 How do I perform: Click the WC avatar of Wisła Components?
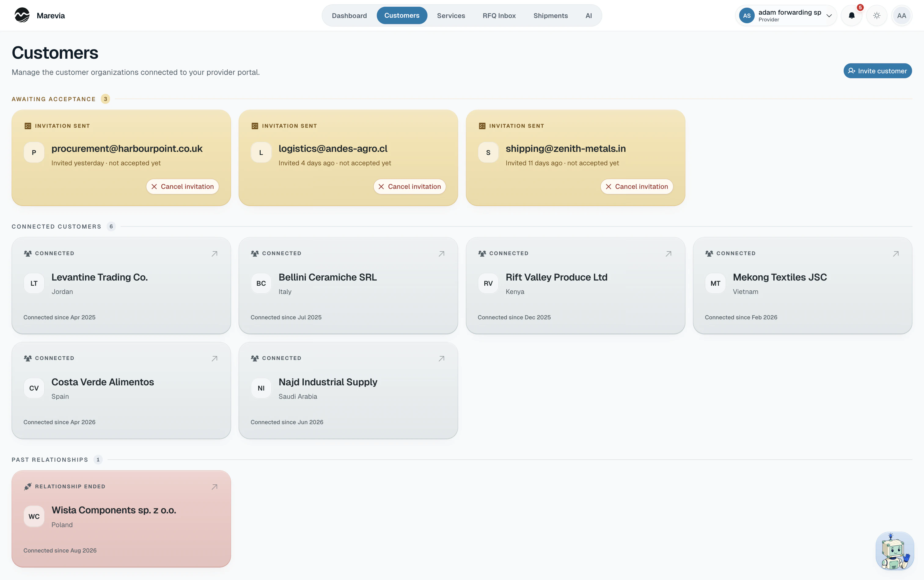34,517
